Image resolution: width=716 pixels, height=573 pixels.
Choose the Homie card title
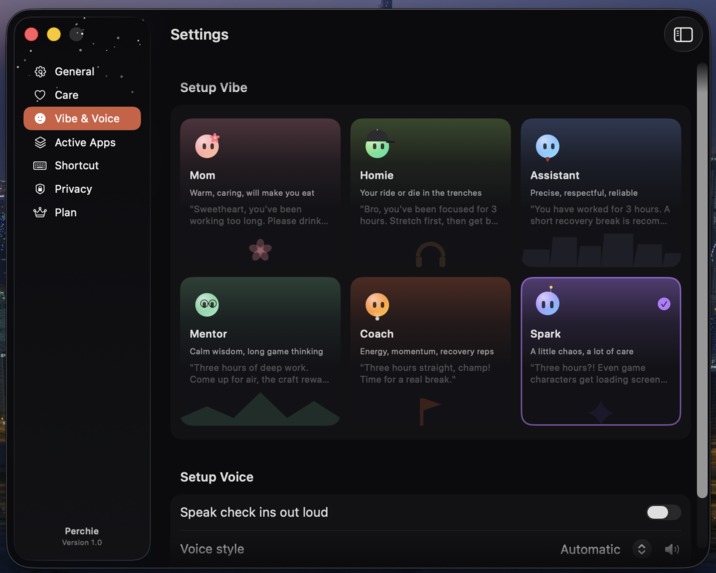[x=376, y=175]
